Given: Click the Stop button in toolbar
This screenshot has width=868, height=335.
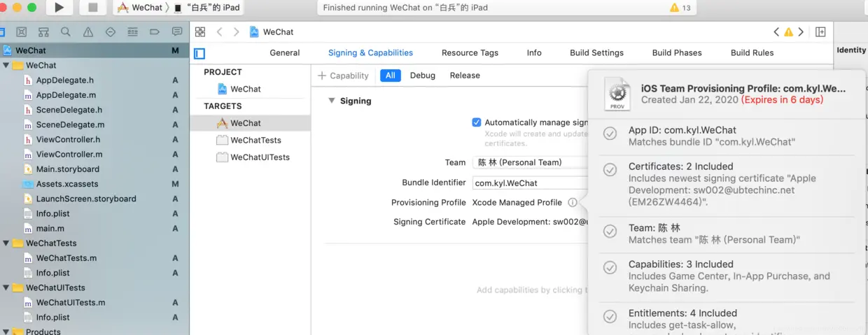Looking at the screenshot, I should 92,8.
